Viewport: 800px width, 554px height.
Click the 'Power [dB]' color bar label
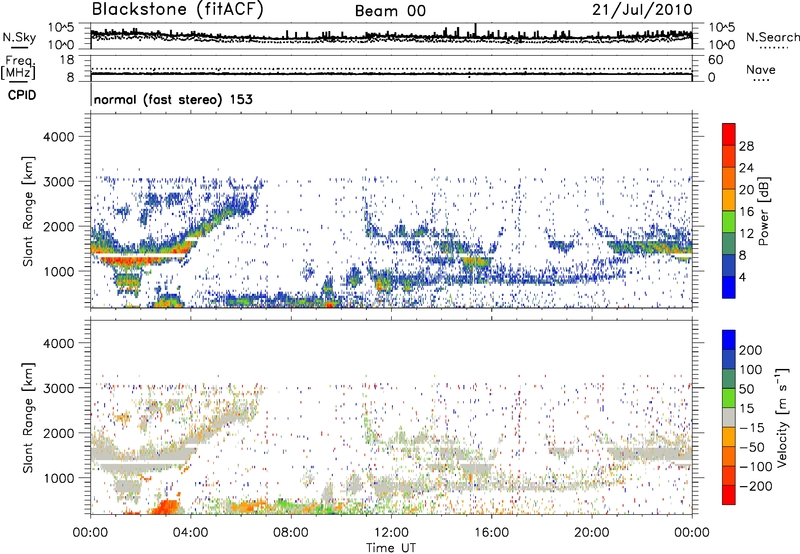(763, 211)
